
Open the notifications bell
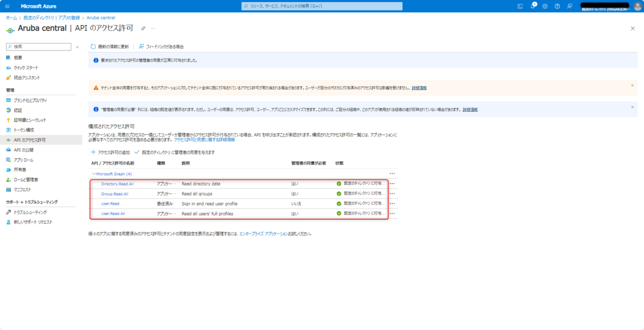(532, 6)
